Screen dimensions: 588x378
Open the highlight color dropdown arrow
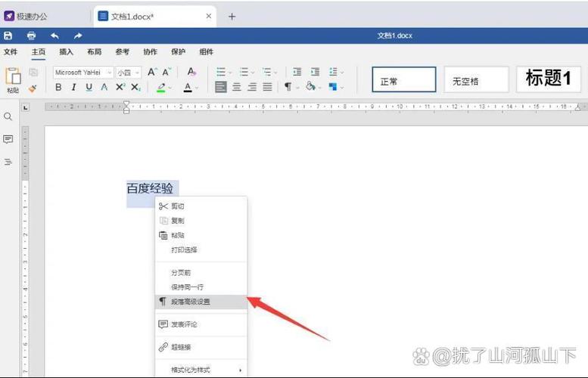170,88
